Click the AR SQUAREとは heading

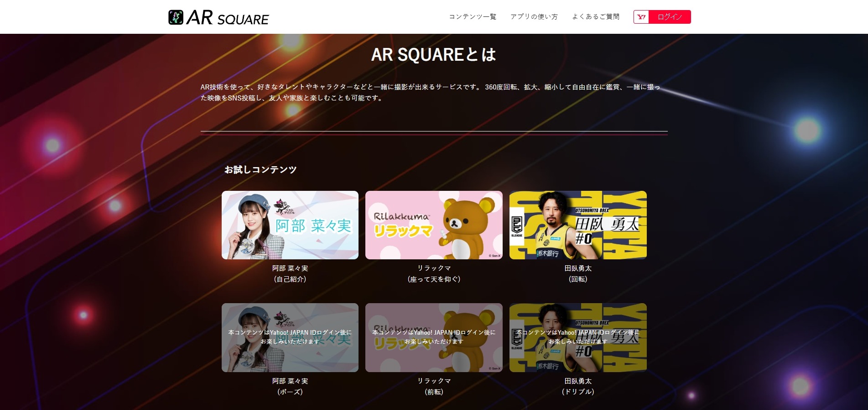tap(434, 55)
